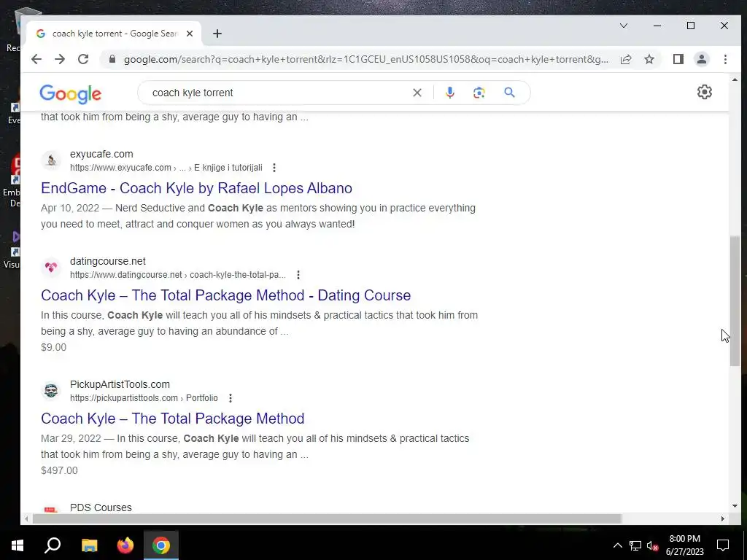The height and width of the screenshot is (560, 747).
Task: Bookmark this tab with the star icon
Action: point(649,59)
